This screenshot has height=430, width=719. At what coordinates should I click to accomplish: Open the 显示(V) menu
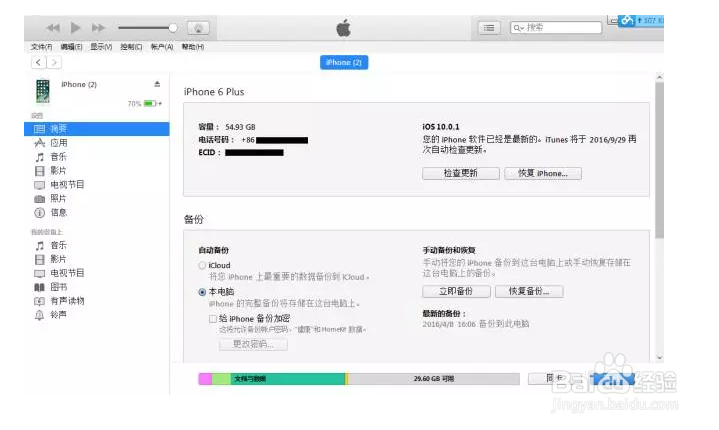coord(101,47)
